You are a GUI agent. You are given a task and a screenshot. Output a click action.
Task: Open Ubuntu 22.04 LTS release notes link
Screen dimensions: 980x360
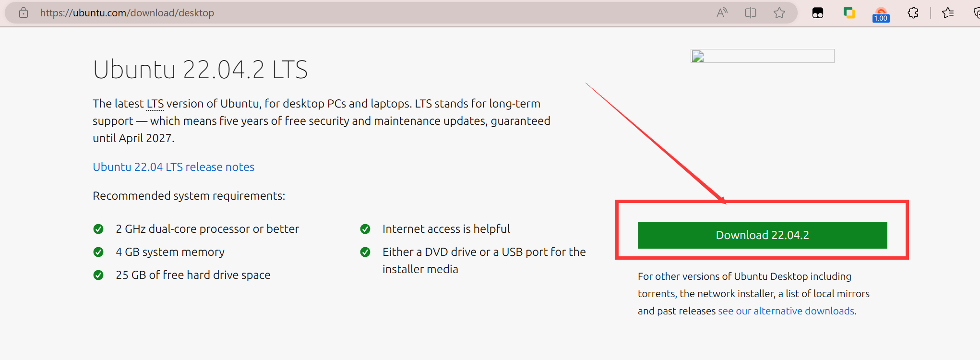click(x=173, y=167)
